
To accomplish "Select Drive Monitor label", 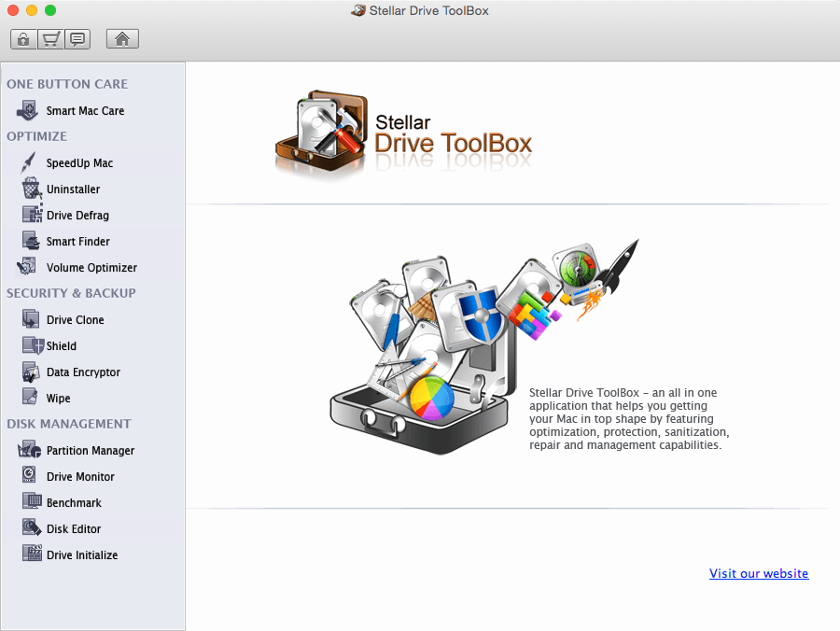I will pos(80,477).
